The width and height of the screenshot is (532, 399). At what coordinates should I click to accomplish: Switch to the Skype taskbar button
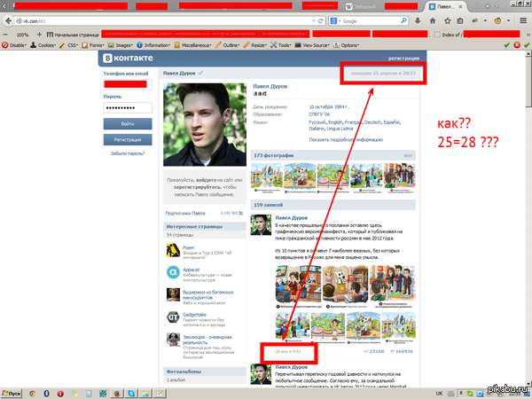(131, 394)
